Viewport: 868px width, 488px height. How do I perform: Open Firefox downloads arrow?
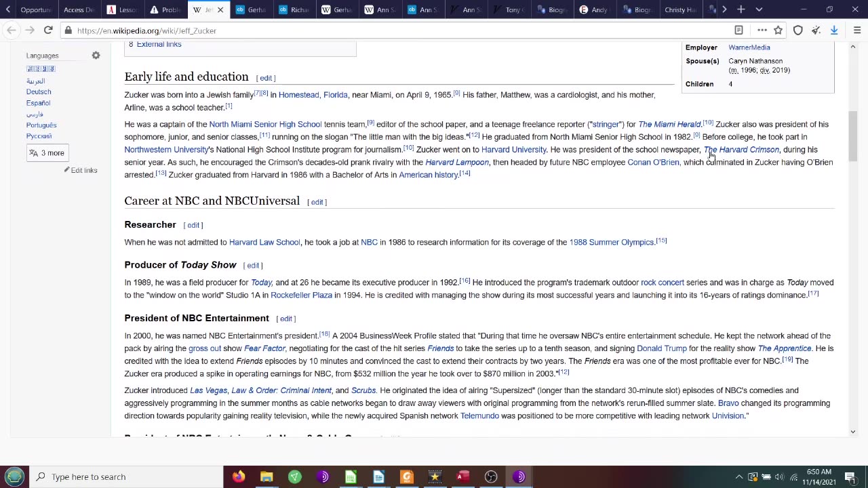[x=834, y=30]
